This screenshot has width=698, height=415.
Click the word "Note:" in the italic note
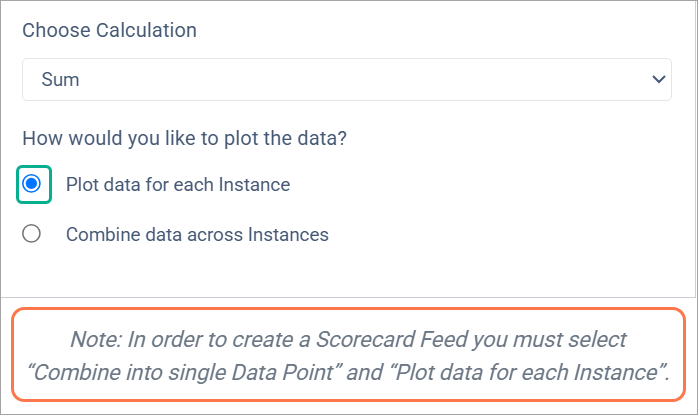(97, 341)
